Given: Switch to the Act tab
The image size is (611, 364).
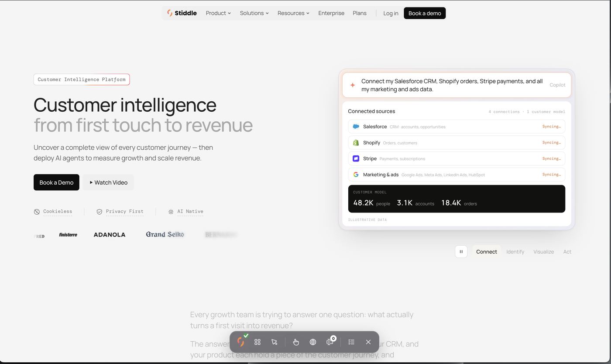Looking at the screenshot, I should point(567,252).
